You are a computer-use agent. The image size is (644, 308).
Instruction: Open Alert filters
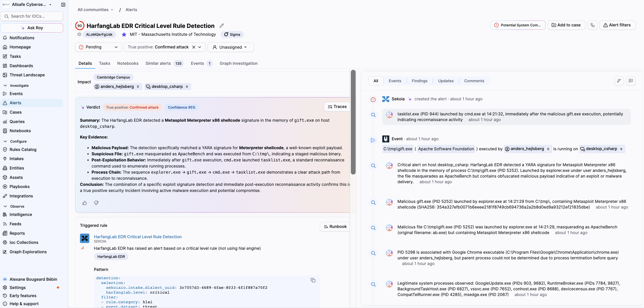[x=617, y=25]
